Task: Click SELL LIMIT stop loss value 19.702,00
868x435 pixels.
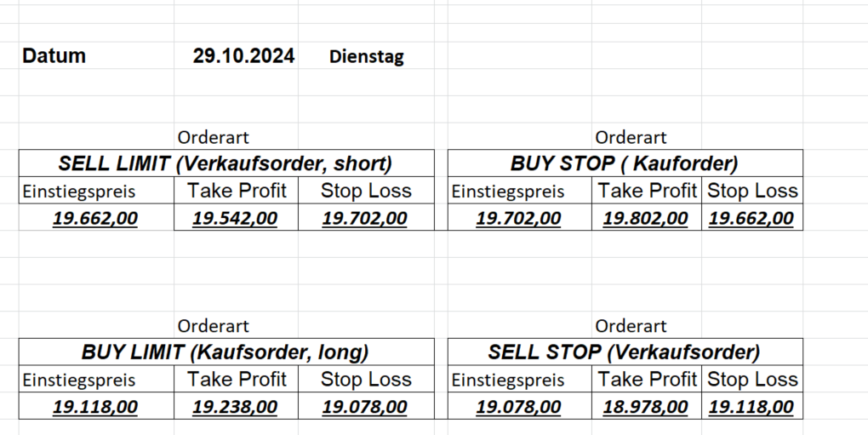Action: (364, 218)
